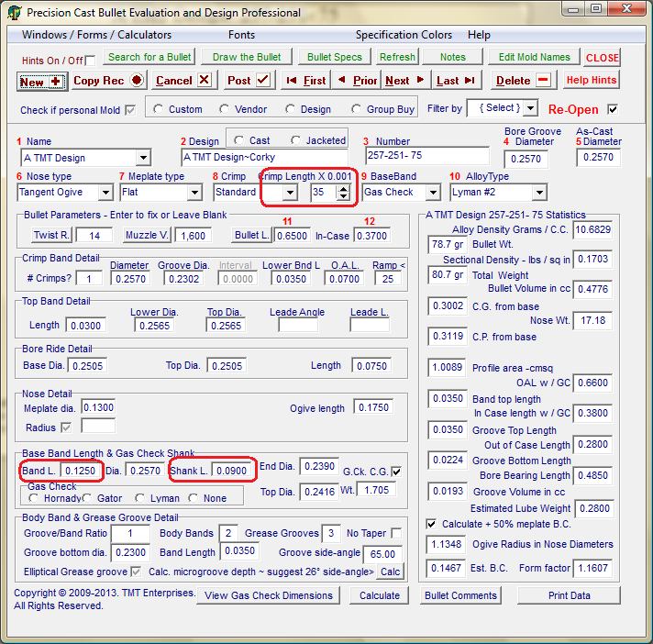Toggle the Re-Open checkbox
This screenshot has width=653, height=644.
pyautogui.click(x=613, y=109)
